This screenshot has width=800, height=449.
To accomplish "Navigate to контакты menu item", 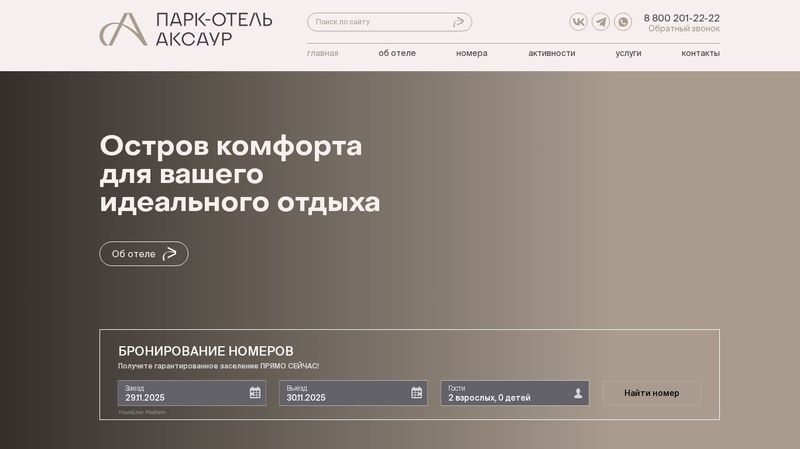I will pyautogui.click(x=700, y=53).
